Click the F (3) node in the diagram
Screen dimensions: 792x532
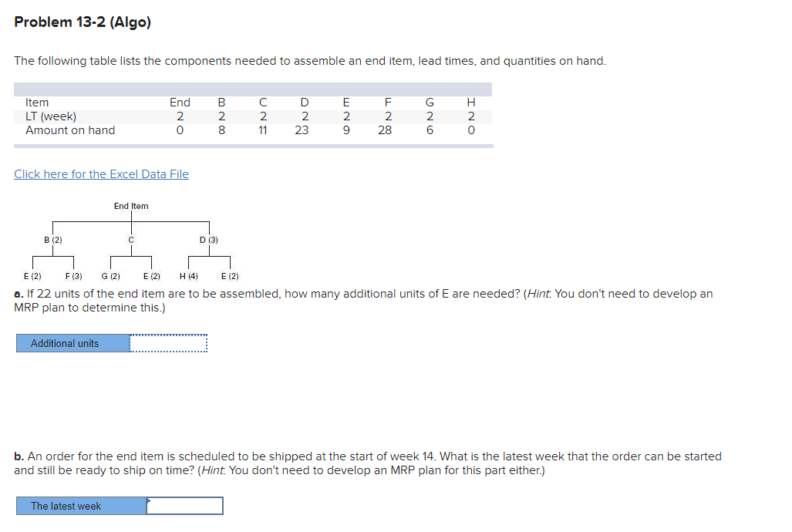click(75, 275)
